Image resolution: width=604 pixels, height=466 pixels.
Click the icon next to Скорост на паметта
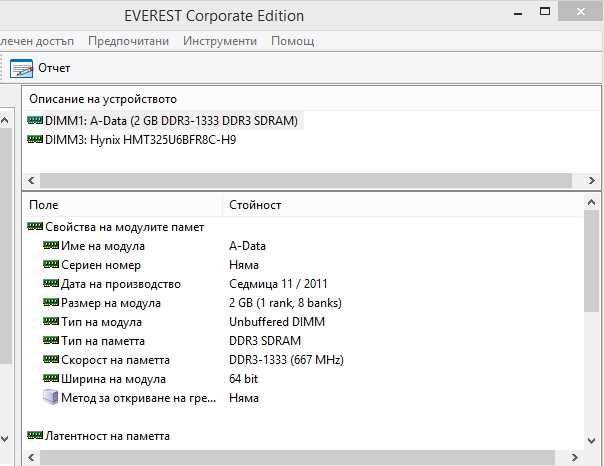(x=51, y=359)
